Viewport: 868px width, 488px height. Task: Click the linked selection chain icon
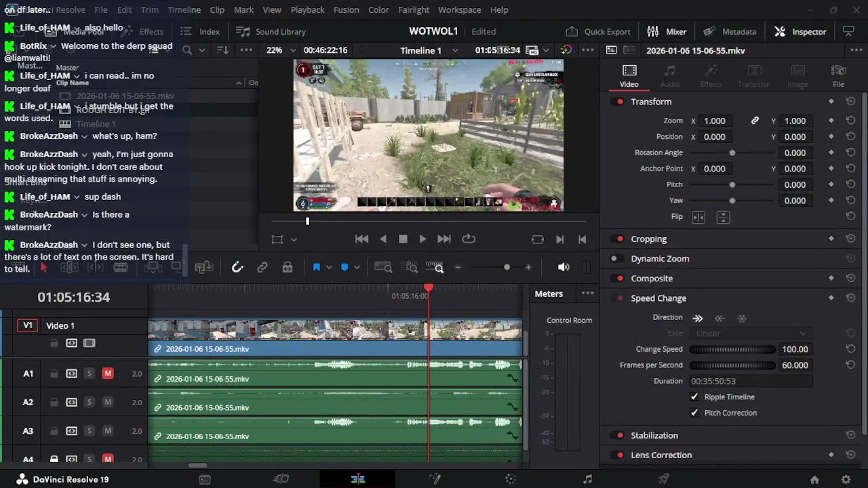(262, 268)
